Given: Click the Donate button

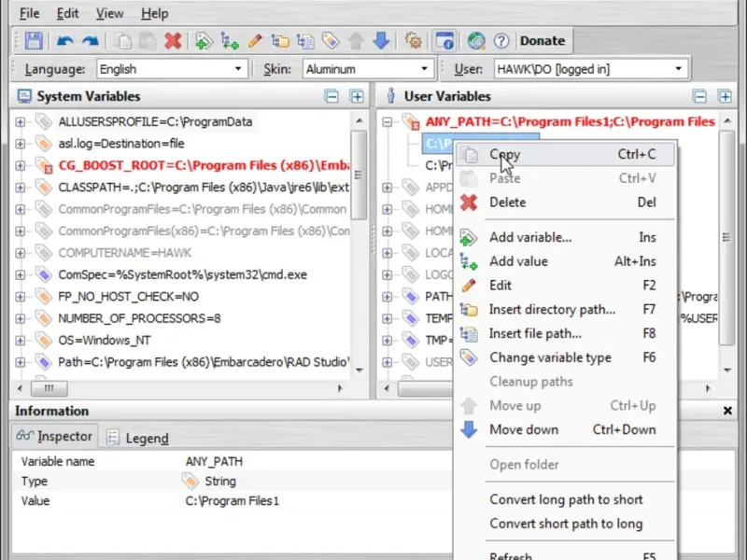Looking at the screenshot, I should [543, 41].
